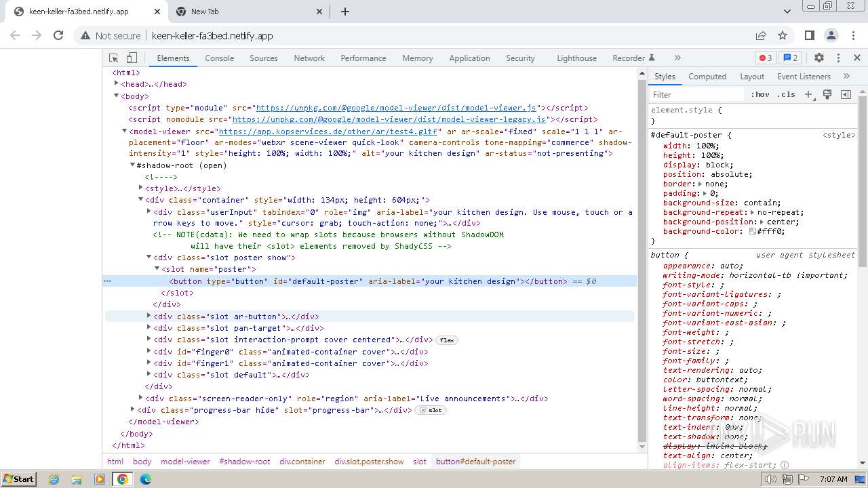Select #shadow-root in the breadcrumb bar

point(244,462)
